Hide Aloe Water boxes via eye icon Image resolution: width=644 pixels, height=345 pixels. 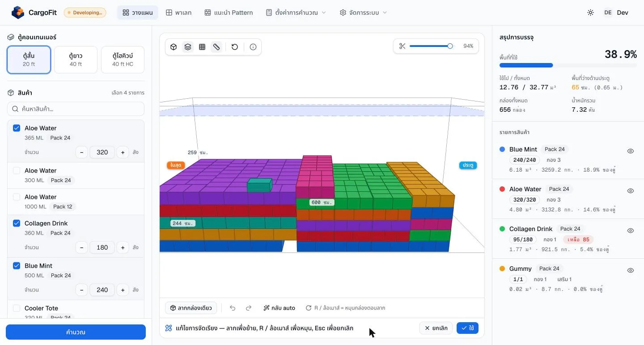point(631,191)
